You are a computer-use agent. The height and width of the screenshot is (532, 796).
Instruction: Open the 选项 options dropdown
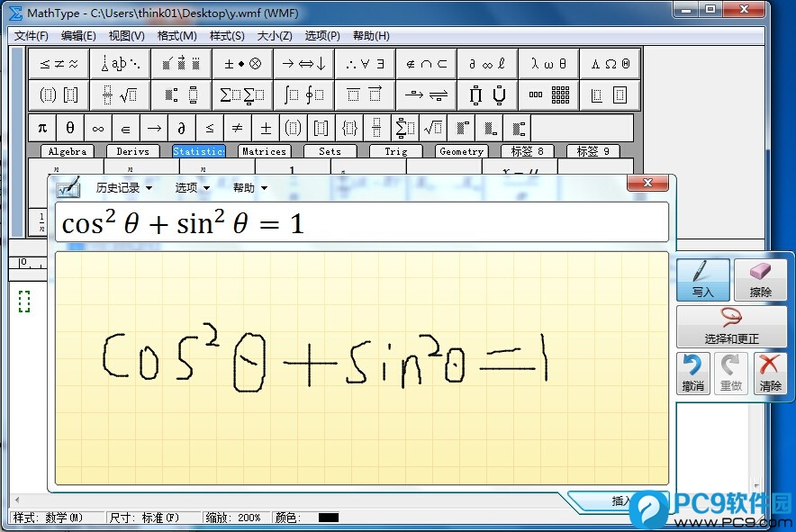pos(188,187)
